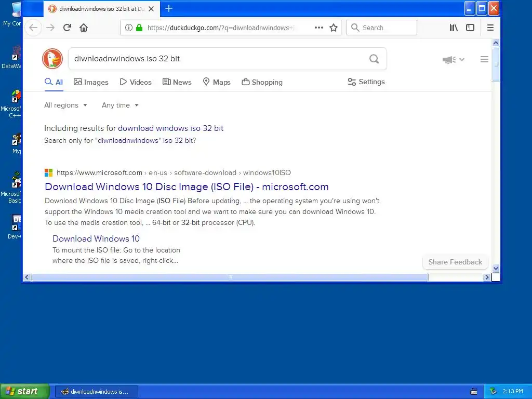
Task: Click horizontal scrollbar right arrow
Action: 487,277
